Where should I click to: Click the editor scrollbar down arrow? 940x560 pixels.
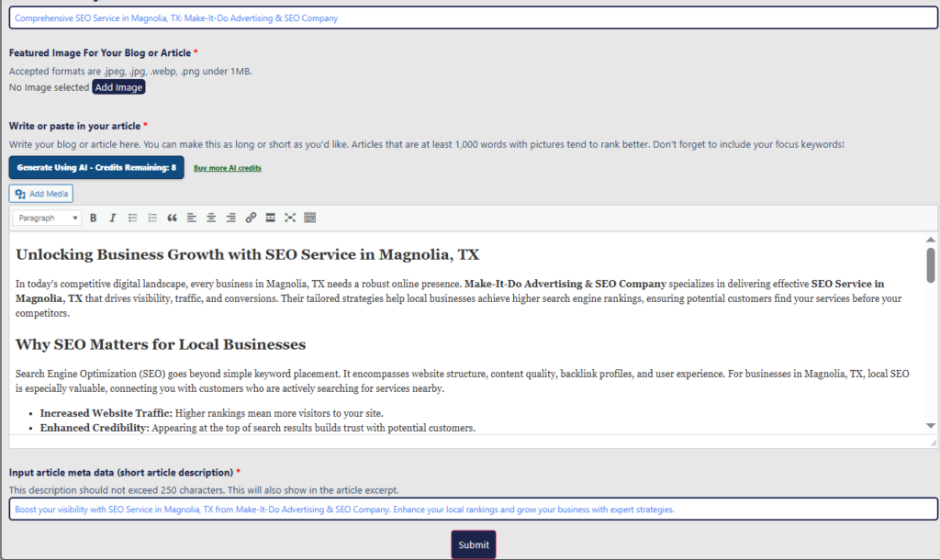click(x=931, y=426)
